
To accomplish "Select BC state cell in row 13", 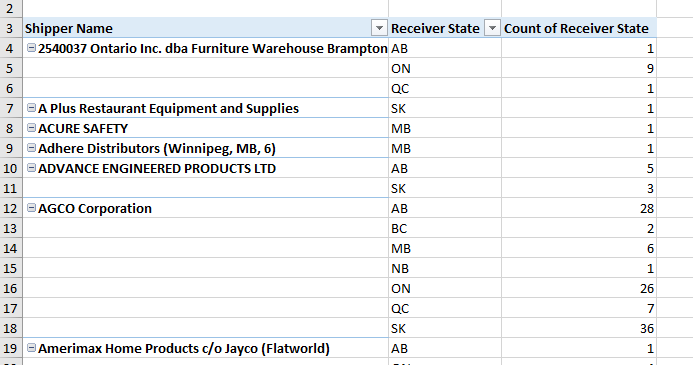I will point(445,228).
